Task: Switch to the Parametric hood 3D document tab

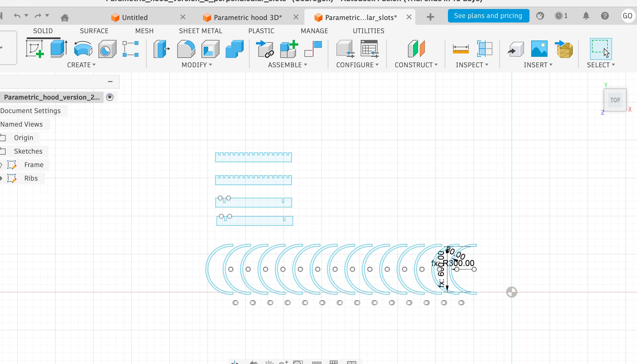Action: 248,17
